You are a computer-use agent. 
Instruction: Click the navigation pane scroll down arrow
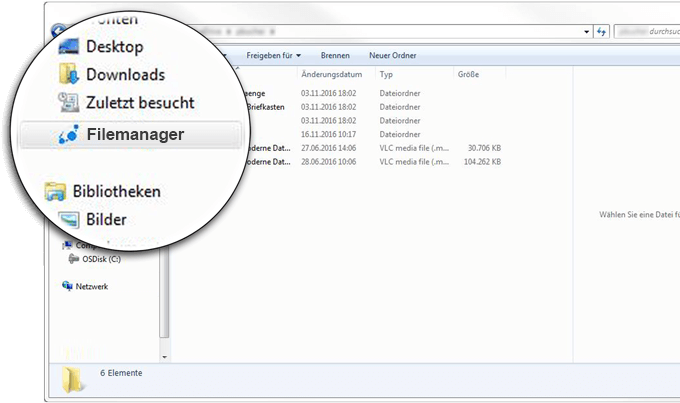[x=164, y=357]
